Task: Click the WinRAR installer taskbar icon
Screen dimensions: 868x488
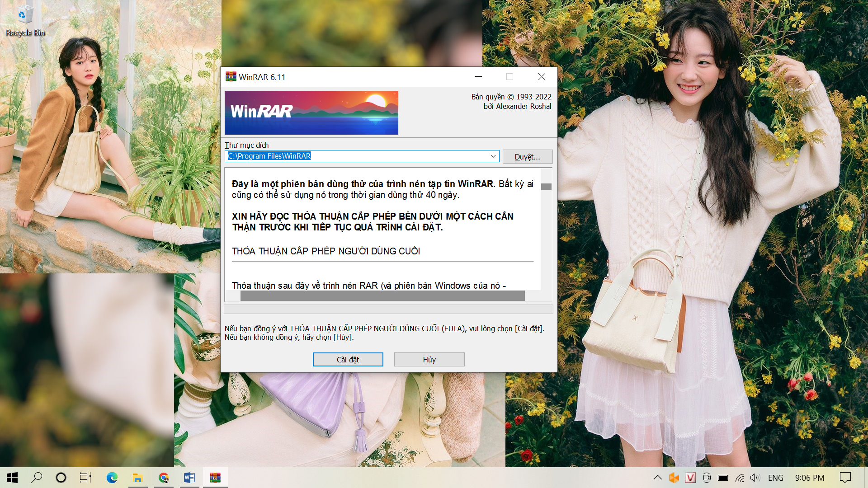Action: (215, 478)
